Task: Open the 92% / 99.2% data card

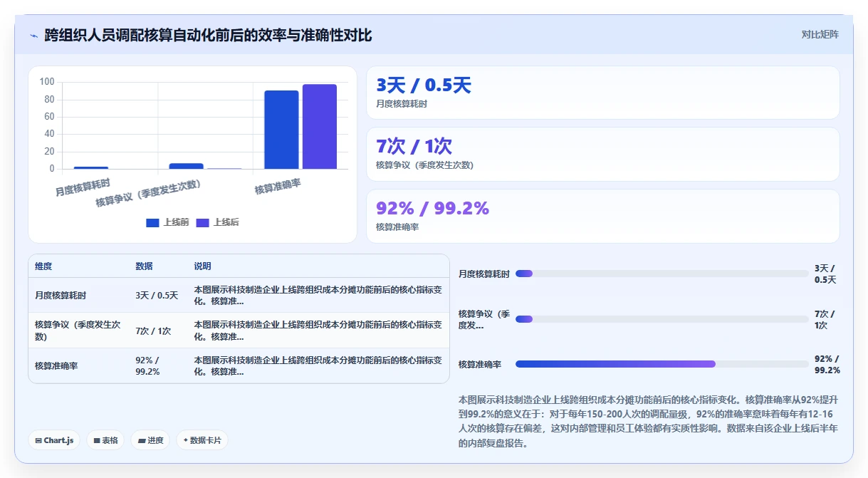Action: click(602, 216)
